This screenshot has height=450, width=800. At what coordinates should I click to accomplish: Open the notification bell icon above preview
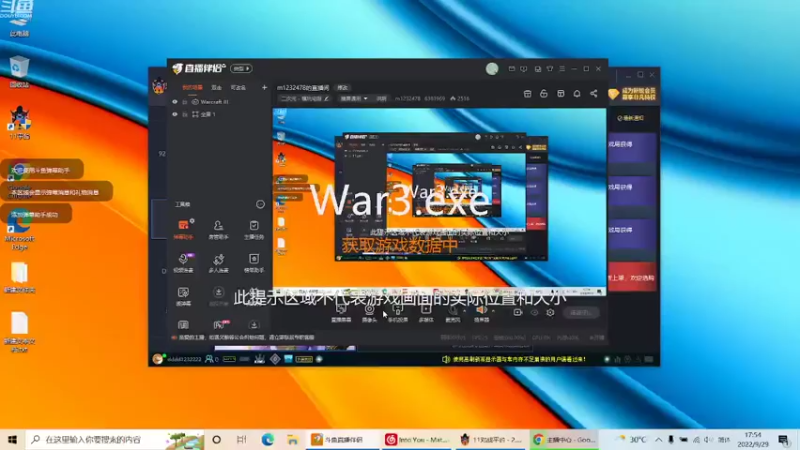pos(577,93)
